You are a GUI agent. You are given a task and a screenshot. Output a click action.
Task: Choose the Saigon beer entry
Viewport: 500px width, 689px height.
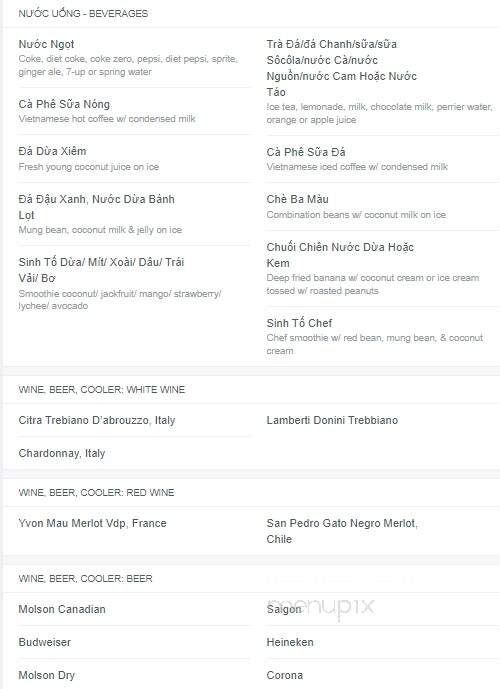pos(284,609)
